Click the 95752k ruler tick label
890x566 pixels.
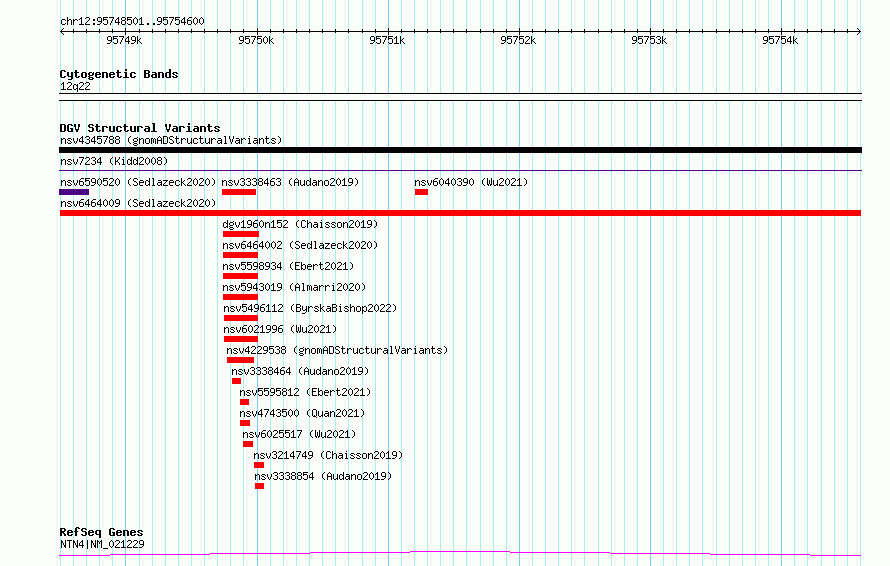518,40
